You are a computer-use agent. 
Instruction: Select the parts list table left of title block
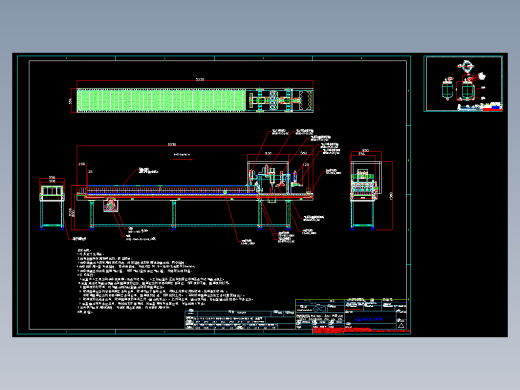click(x=240, y=320)
